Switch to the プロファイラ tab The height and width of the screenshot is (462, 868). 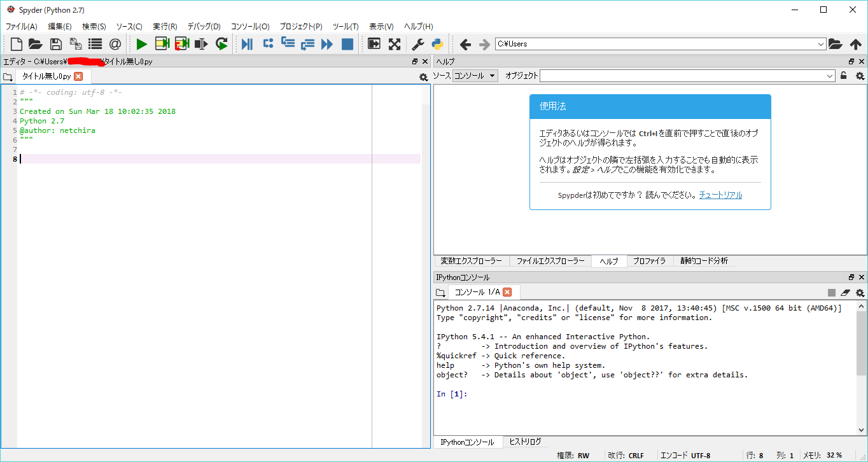[650, 261]
